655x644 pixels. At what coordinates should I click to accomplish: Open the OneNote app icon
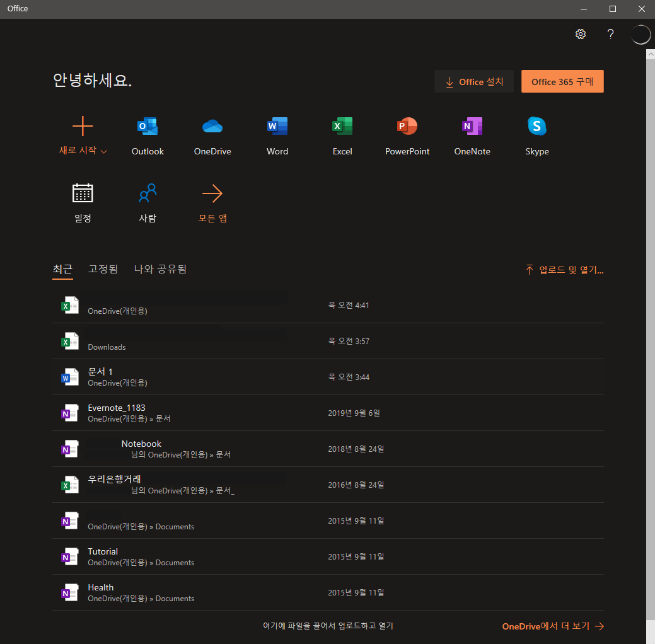pyautogui.click(x=472, y=126)
